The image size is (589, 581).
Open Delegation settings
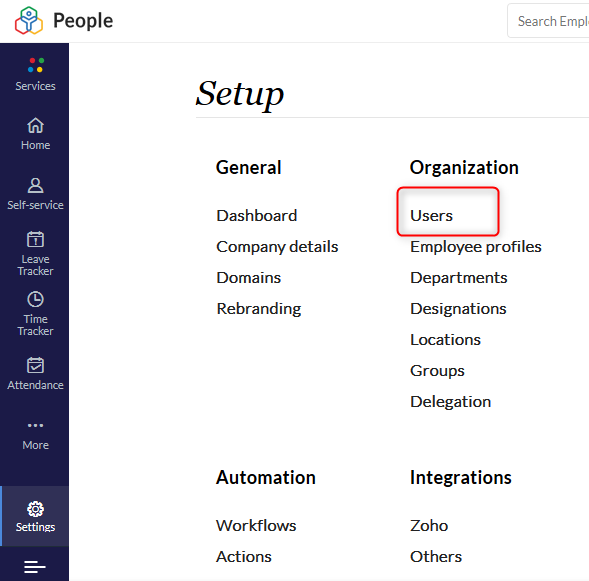pos(450,402)
